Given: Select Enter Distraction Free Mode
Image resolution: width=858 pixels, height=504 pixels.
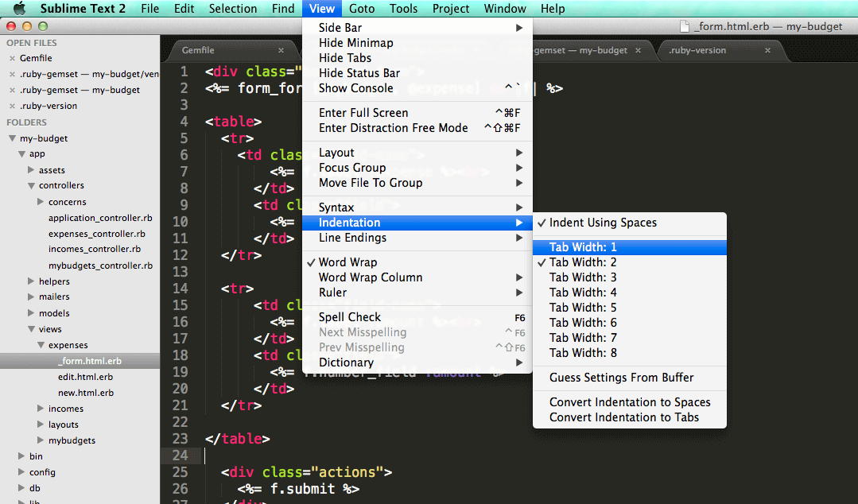Looking at the screenshot, I should coord(417,128).
